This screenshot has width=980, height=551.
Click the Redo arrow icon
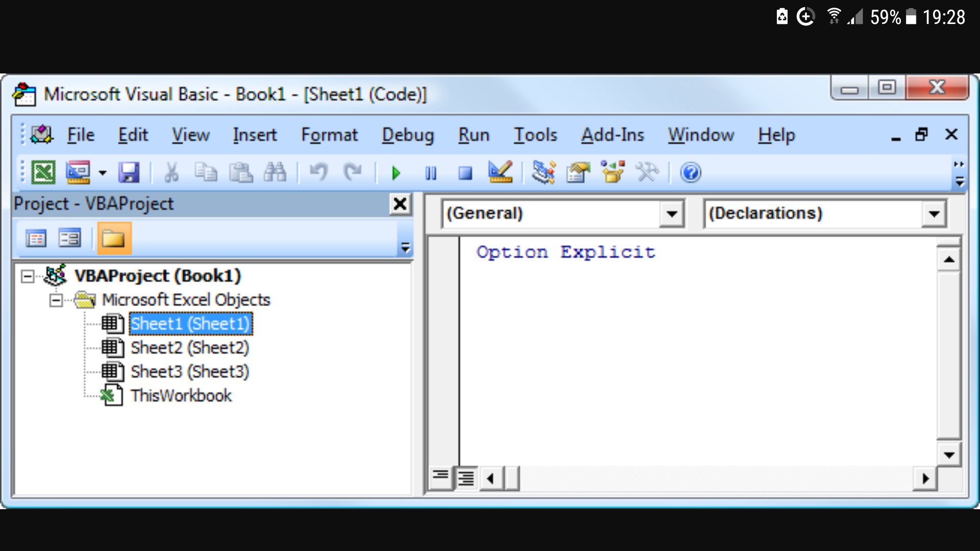[x=353, y=172]
